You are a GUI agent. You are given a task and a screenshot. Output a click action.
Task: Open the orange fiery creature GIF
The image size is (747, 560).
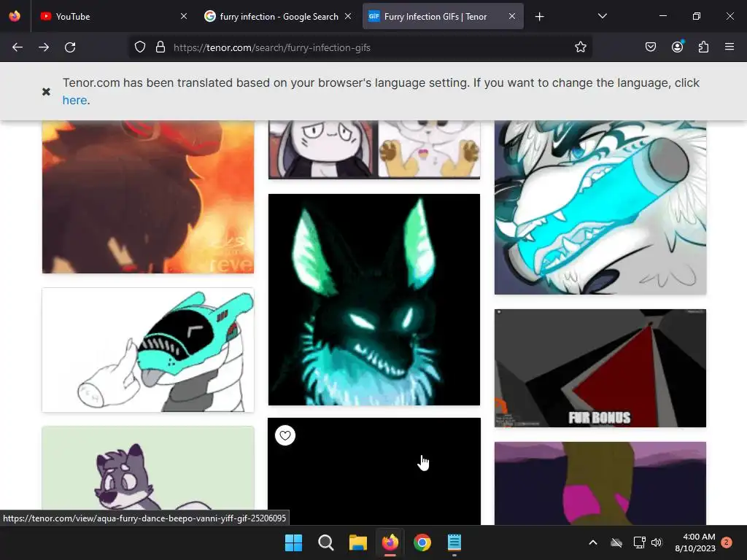tap(147, 197)
